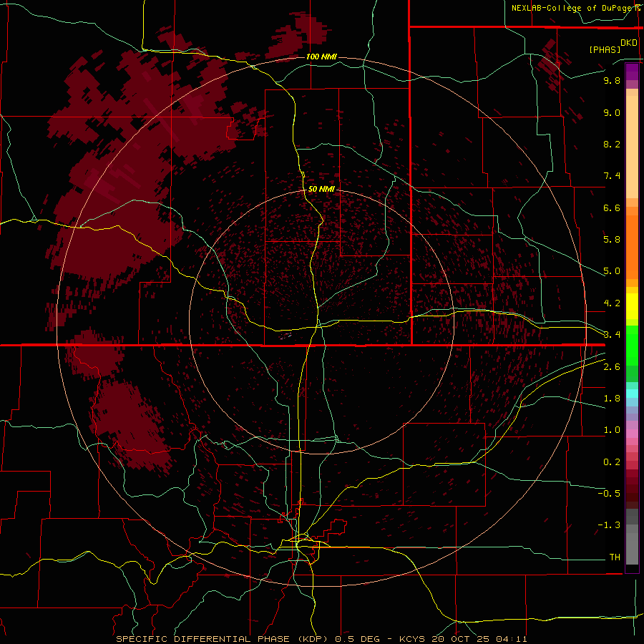644x644 pixels.
Task: Click the 9.0 legend value
Action: (612, 112)
